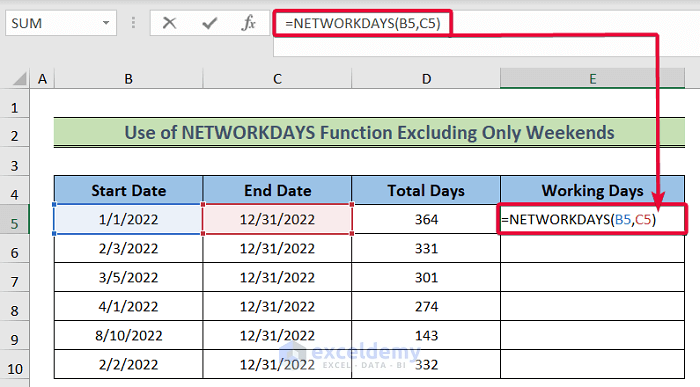700x387 pixels.
Task: Click the Start Date header cell
Action: (129, 191)
